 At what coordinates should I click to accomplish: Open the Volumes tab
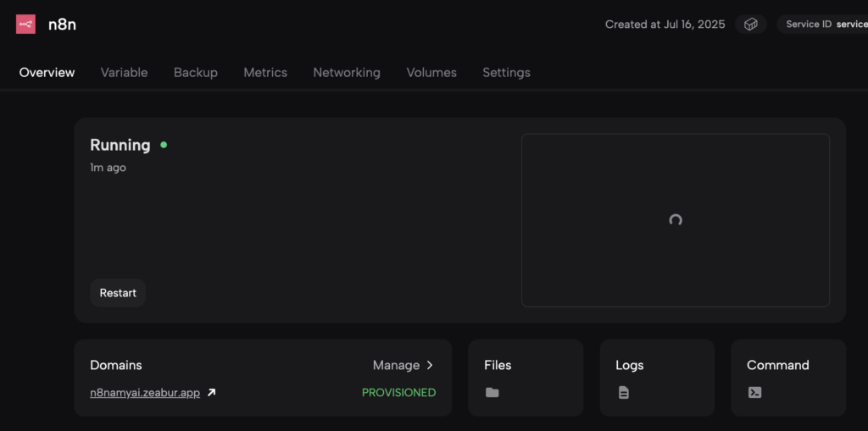(431, 73)
